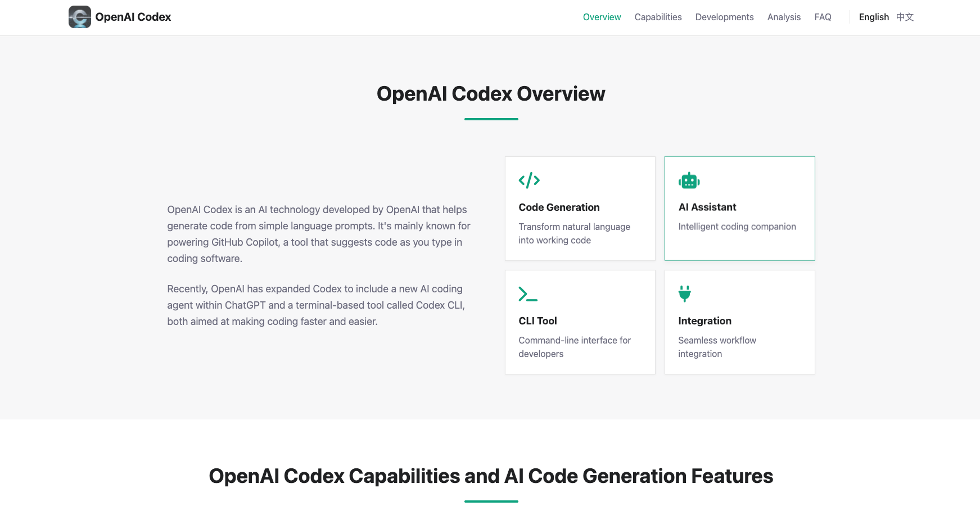Image resolution: width=980 pixels, height=506 pixels.
Task: Click 'Intelligent coding companion' description
Action: pos(737,227)
